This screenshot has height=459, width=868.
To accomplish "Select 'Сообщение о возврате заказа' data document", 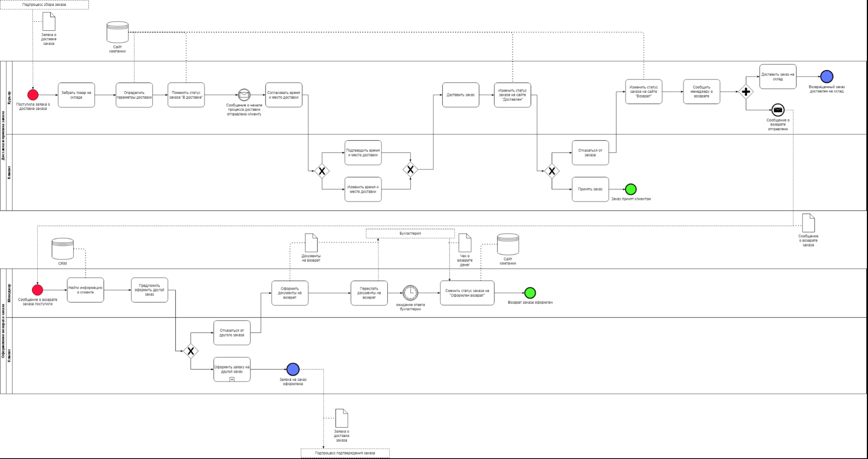I will click(808, 223).
